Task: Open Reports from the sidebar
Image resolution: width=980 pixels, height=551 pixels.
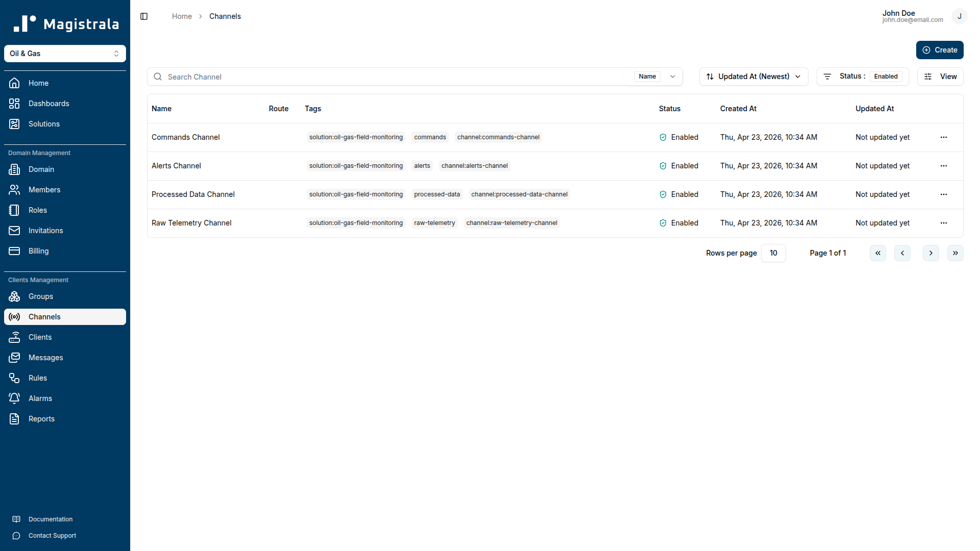Action: point(41,419)
